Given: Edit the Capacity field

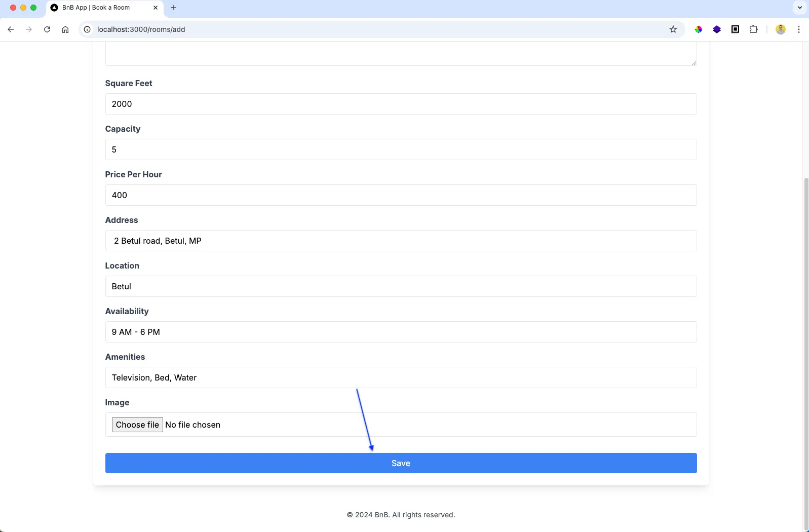Looking at the screenshot, I should 401,149.
